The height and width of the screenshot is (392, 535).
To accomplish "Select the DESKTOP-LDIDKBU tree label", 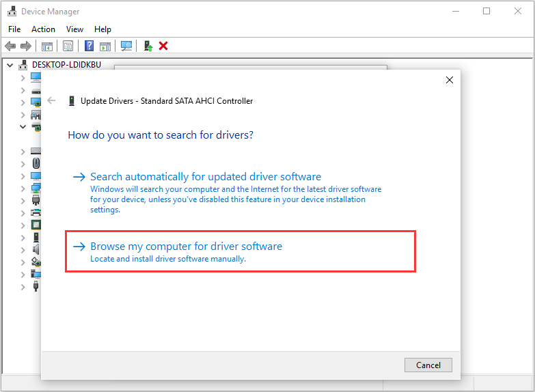I will click(66, 64).
